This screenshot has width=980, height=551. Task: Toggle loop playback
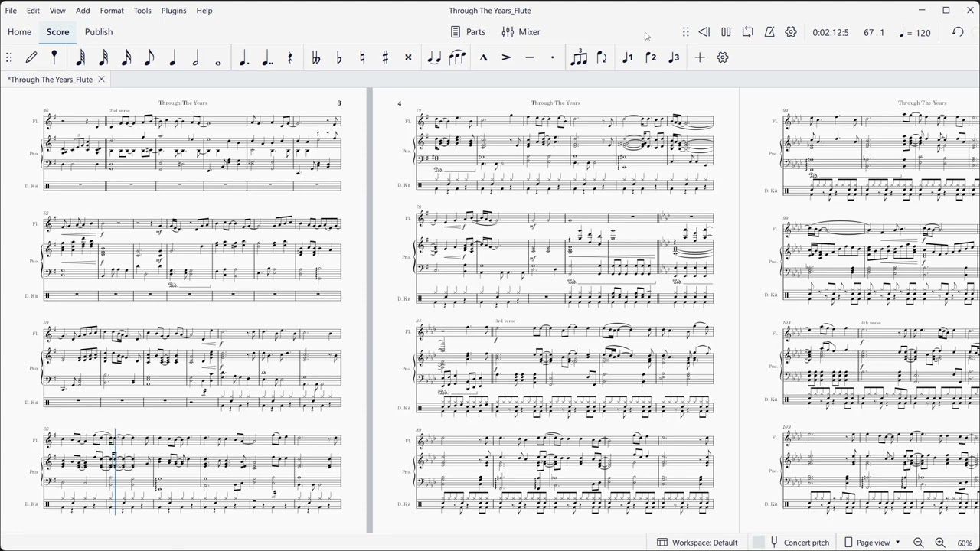tap(748, 32)
